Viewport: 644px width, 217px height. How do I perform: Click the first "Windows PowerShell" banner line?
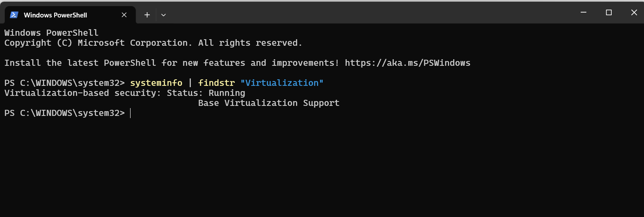pyautogui.click(x=51, y=33)
